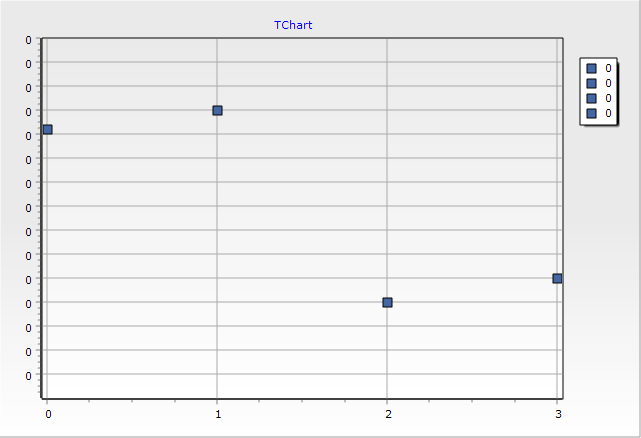The image size is (641, 438).
Task: Click the fourth legend square symbol
Action: [591, 113]
